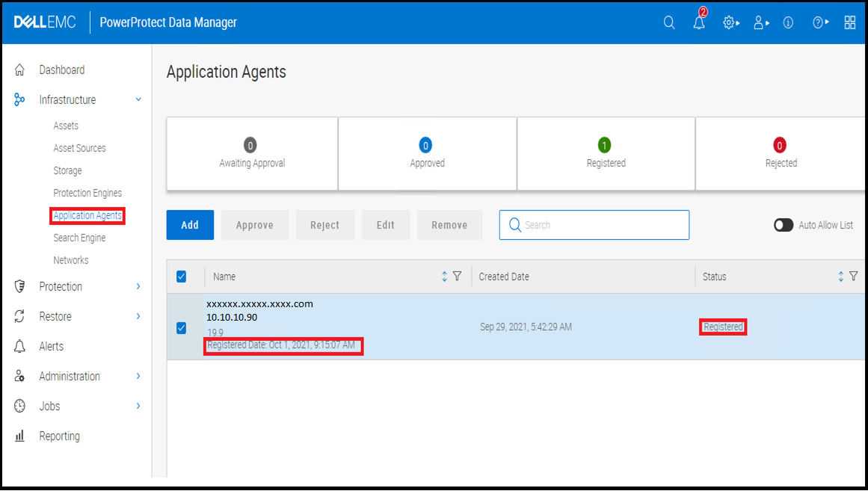Click the Edit button
This screenshot has width=868, height=491.
pyautogui.click(x=386, y=225)
